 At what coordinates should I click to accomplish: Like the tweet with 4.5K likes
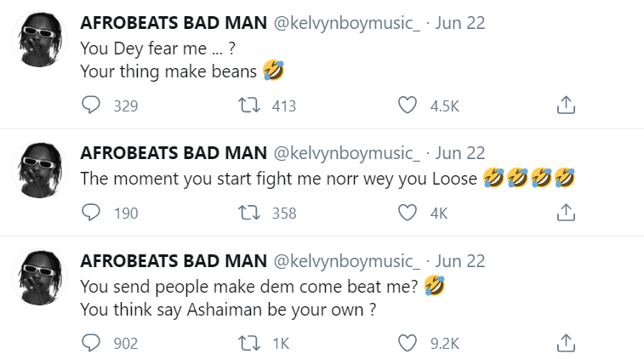click(408, 105)
